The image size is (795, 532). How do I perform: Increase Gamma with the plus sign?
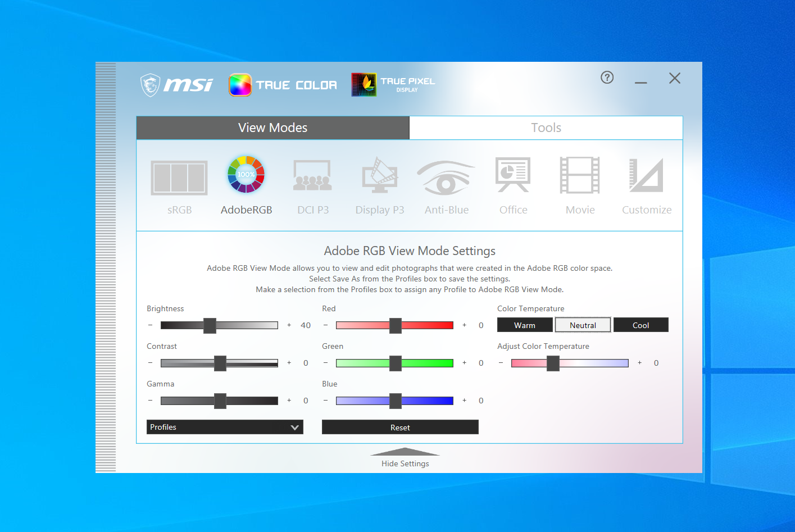[289, 401]
